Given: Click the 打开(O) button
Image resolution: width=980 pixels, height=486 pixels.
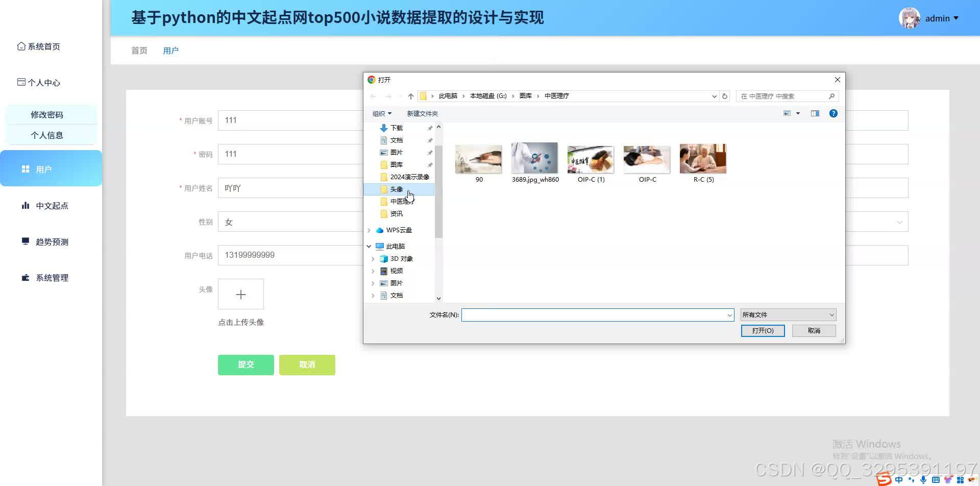Looking at the screenshot, I should (x=763, y=330).
